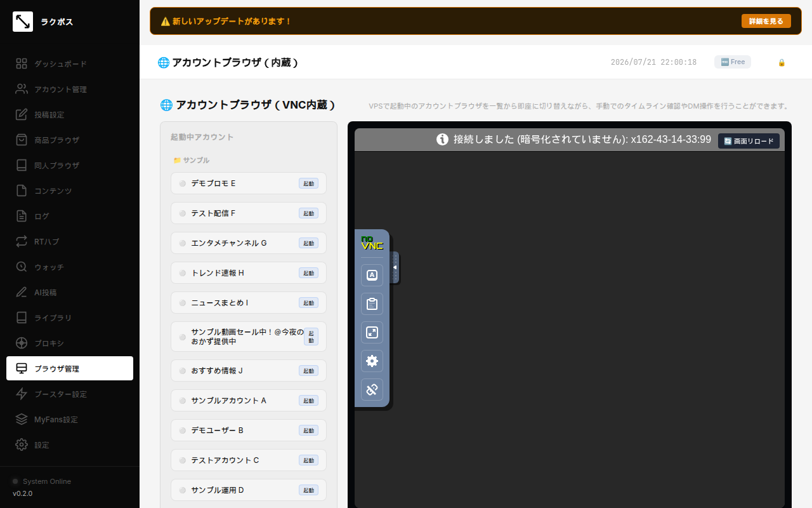
Task: Open the noVNC clipboard panel
Action: (372, 304)
